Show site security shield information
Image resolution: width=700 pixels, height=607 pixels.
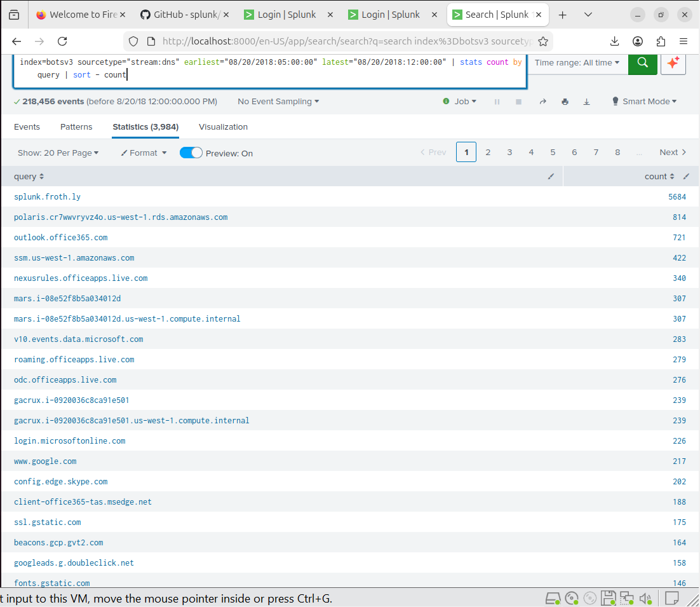tap(133, 41)
